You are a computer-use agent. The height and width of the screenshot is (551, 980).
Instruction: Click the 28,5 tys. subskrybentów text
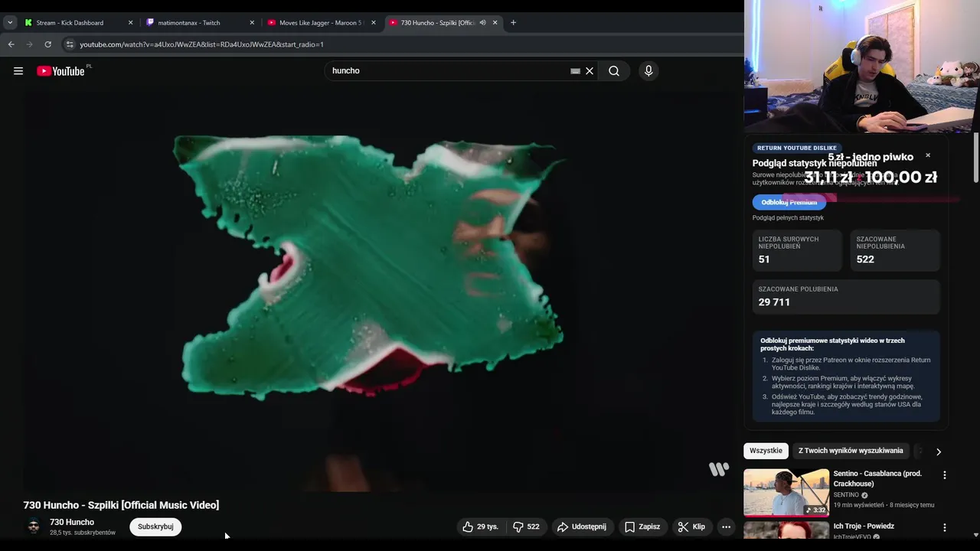[x=83, y=533]
